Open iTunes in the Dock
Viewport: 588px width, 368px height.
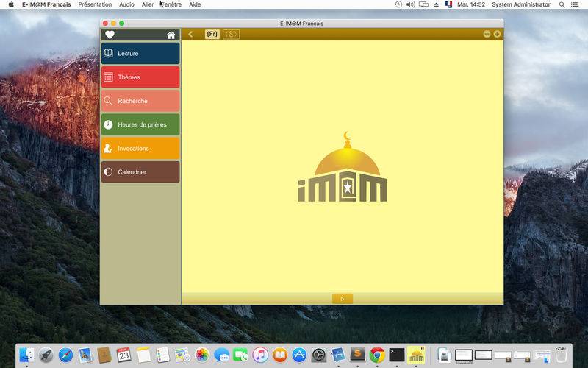coord(260,355)
